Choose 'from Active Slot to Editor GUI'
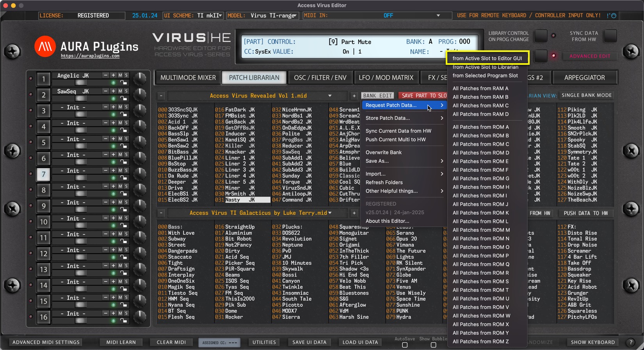The height and width of the screenshot is (350, 644). pyautogui.click(x=487, y=59)
